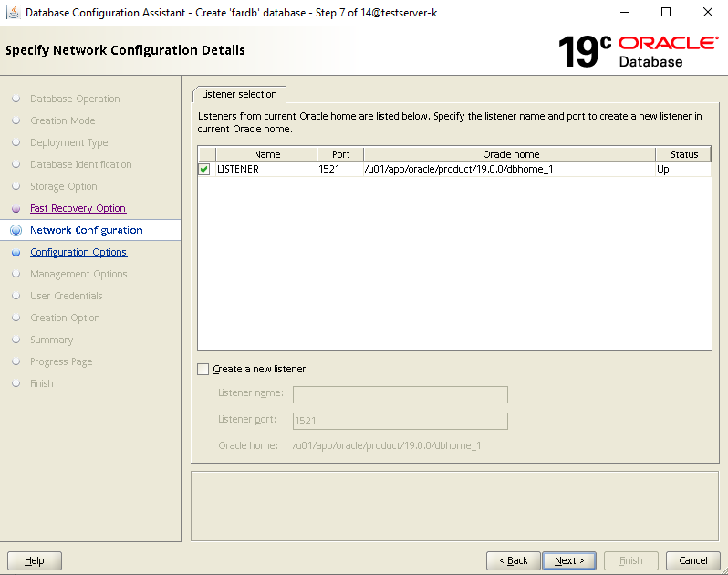Uncheck the LISTENER row checkbox
Screen dimensions: 728x575
coord(203,169)
